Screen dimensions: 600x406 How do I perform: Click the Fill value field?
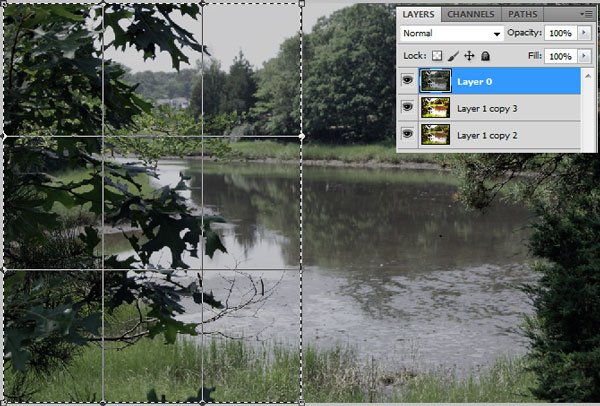(x=560, y=56)
